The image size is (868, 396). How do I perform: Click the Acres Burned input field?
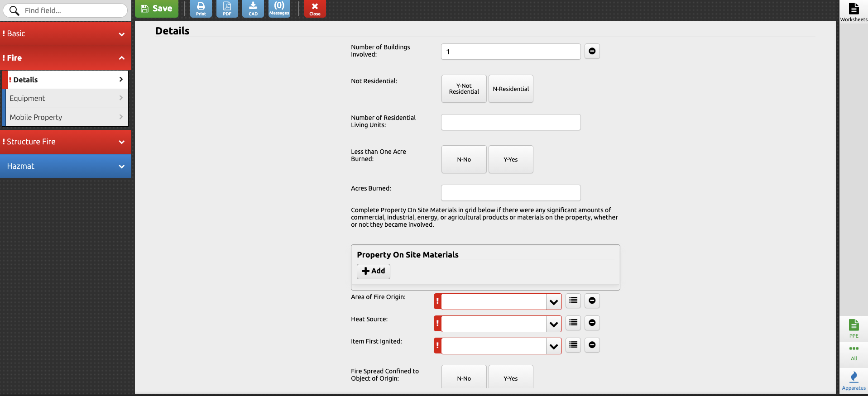click(x=511, y=193)
